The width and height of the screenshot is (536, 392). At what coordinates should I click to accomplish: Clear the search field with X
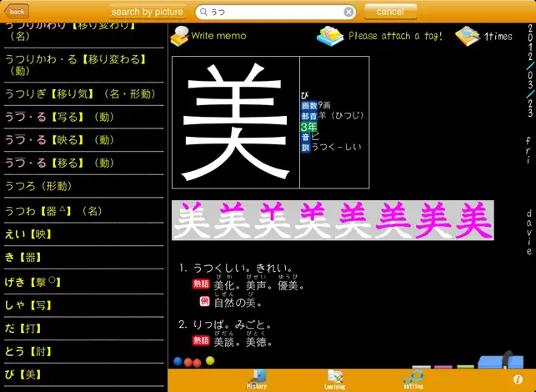[348, 12]
